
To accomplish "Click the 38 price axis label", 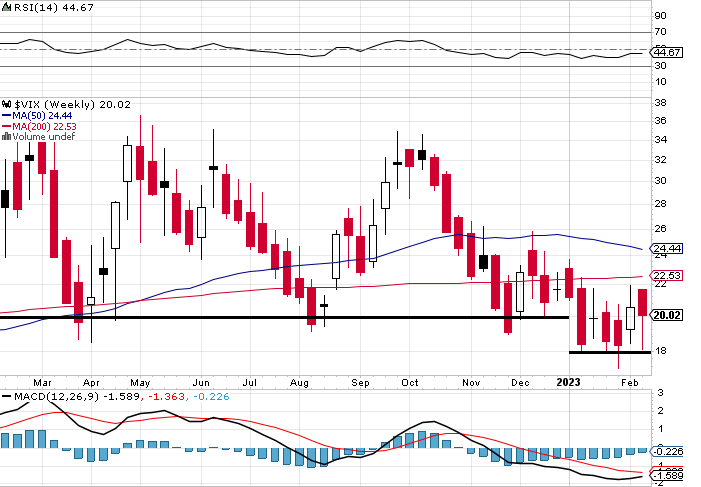I will pyautogui.click(x=660, y=103).
